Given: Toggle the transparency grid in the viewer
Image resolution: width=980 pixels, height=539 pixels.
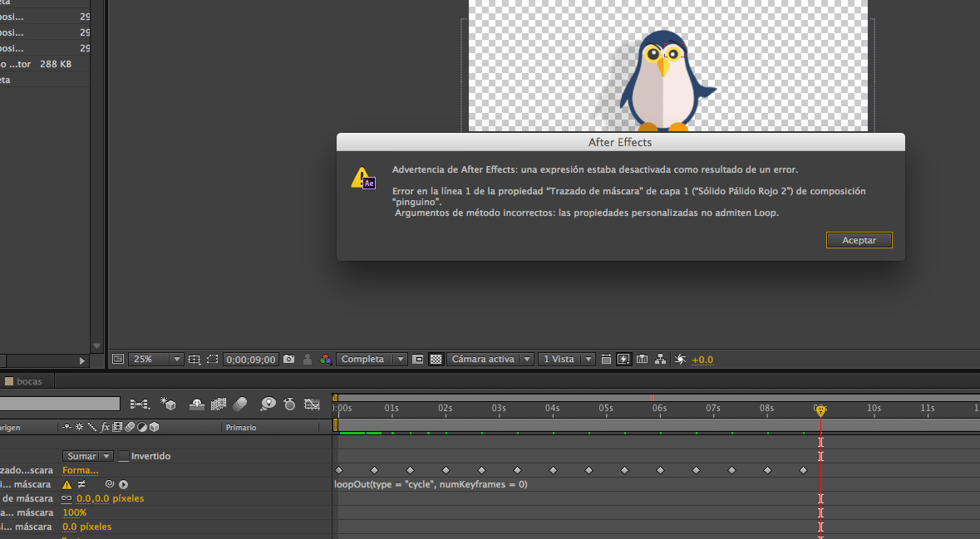Looking at the screenshot, I should 435,359.
